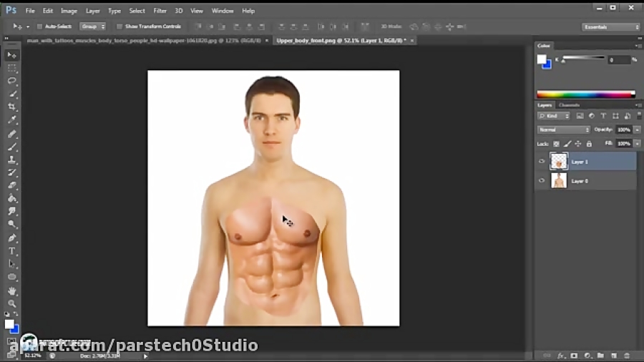644x362 pixels.
Task: Enable Show Transform Controls checkbox
Action: [119, 26]
